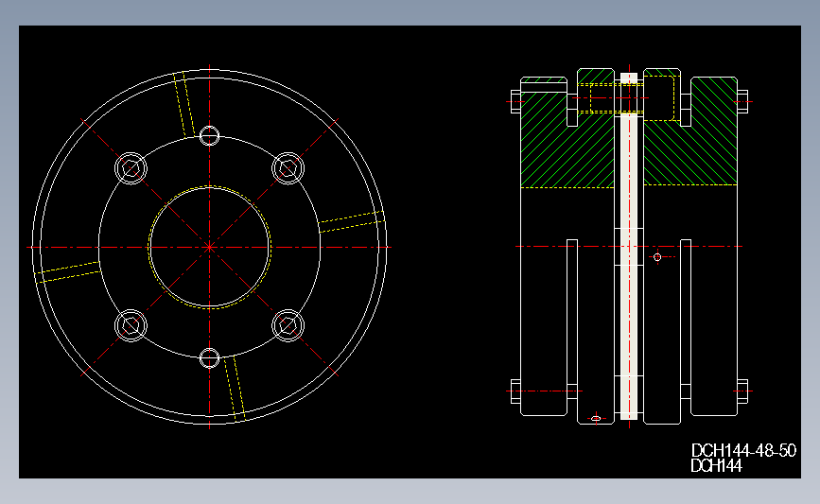Select the lower-right socket screw in front view

pyautogui.click(x=288, y=325)
